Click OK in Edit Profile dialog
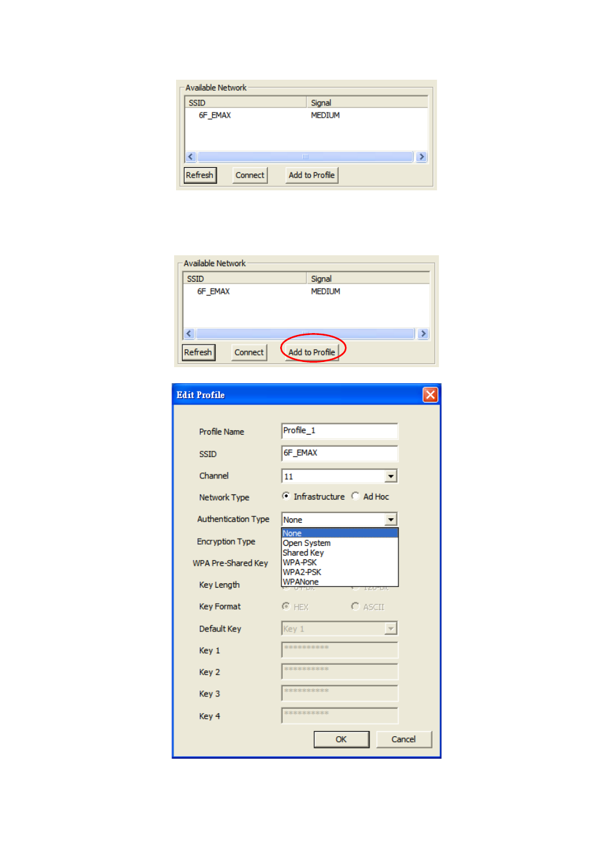The image size is (613, 868). pos(341,739)
